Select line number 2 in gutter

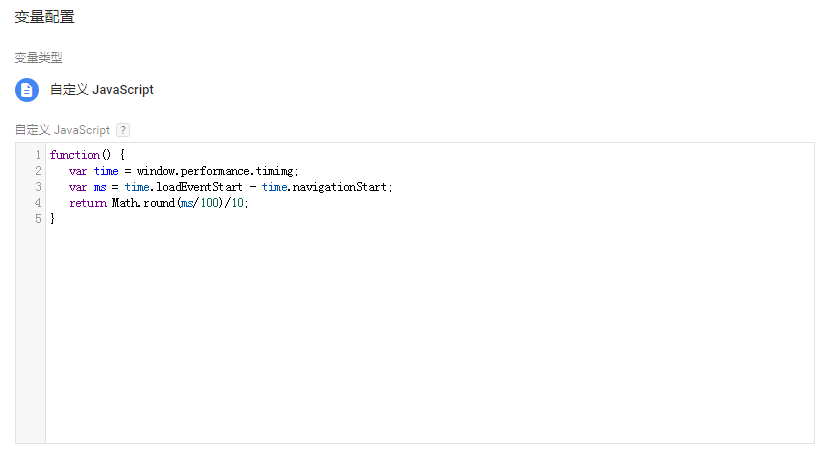(x=38, y=171)
